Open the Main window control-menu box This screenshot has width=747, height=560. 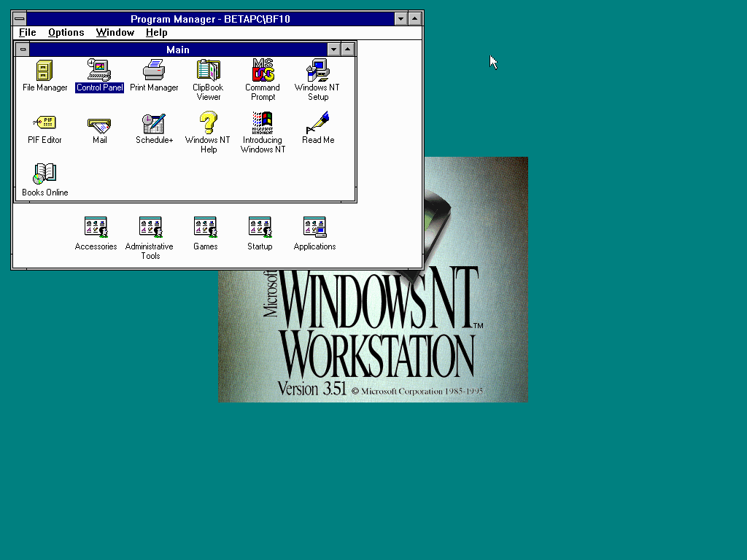coord(23,50)
